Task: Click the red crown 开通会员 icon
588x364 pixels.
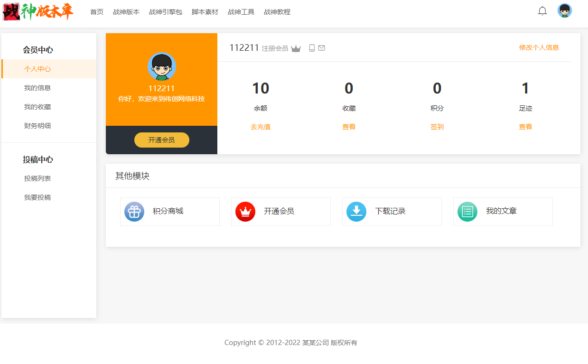Action: point(245,212)
